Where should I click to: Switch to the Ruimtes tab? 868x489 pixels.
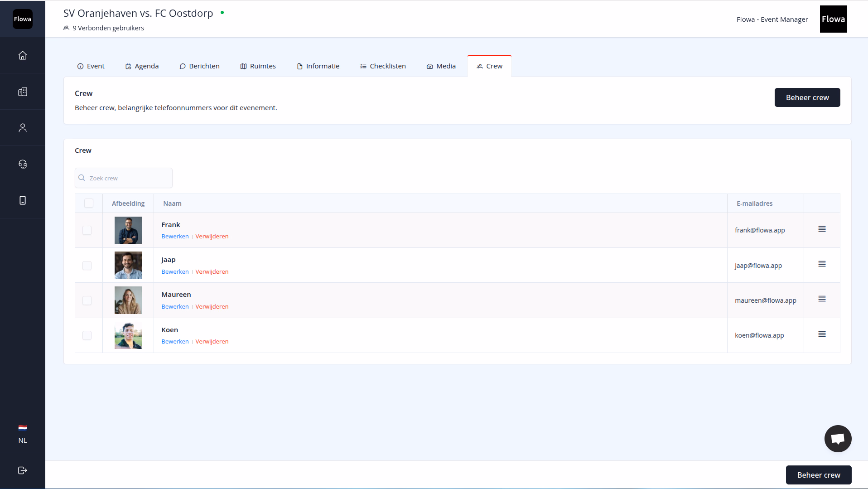(258, 66)
